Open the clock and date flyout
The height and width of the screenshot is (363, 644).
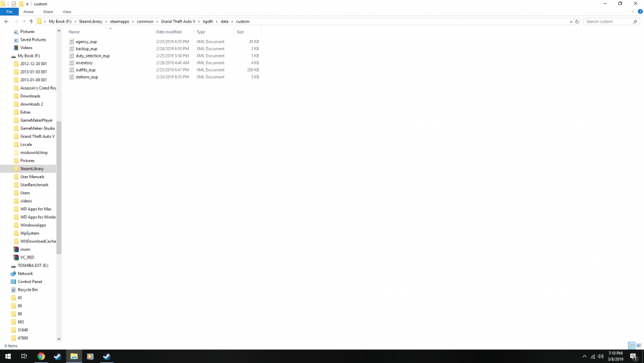pyautogui.click(x=615, y=357)
